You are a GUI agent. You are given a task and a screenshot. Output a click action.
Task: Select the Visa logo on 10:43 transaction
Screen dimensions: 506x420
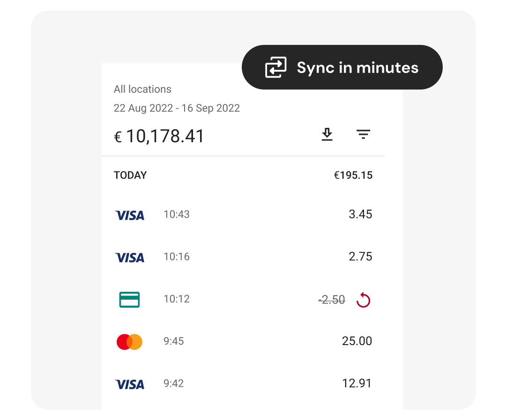pyautogui.click(x=129, y=215)
